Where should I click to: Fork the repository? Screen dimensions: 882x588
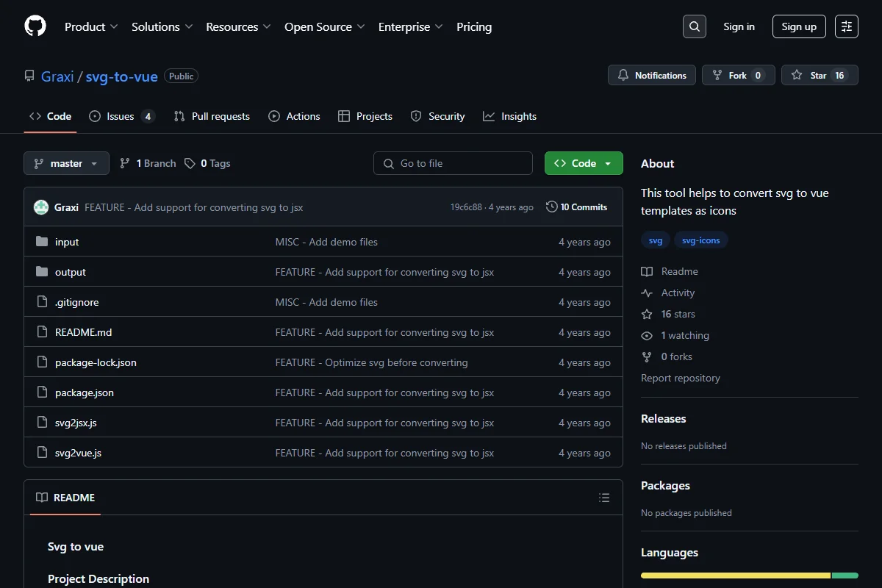pos(739,75)
